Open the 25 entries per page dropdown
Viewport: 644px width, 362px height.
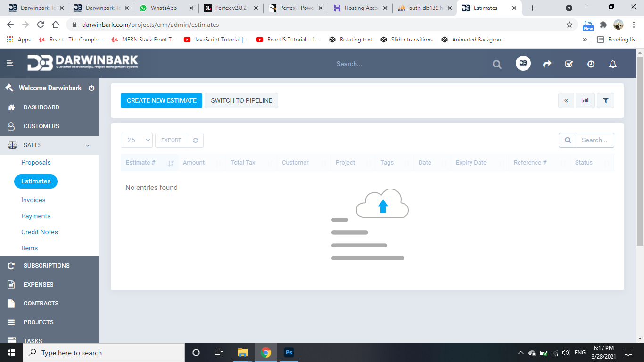pyautogui.click(x=137, y=140)
